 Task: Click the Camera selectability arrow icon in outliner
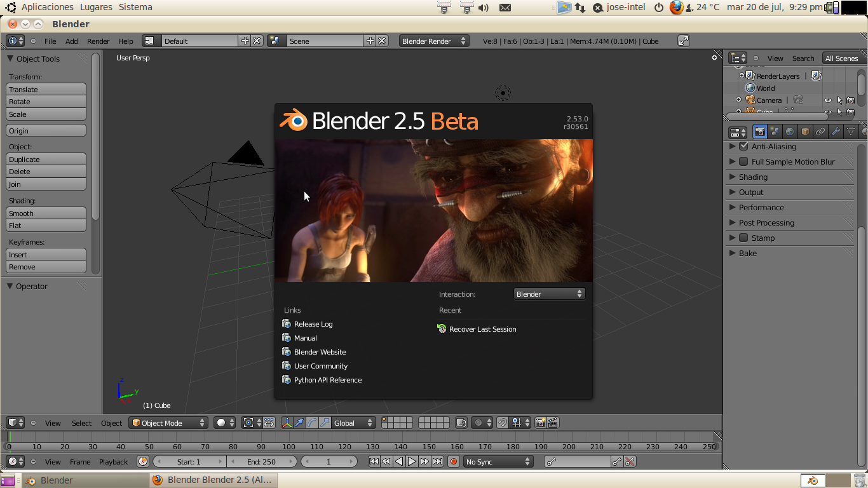point(839,100)
